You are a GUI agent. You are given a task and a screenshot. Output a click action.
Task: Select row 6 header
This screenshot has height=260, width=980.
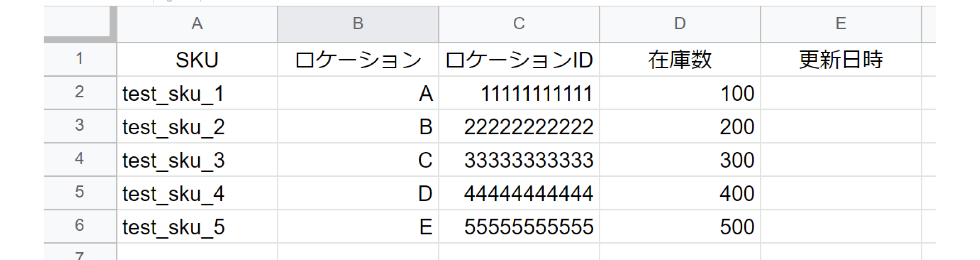point(80,226)
